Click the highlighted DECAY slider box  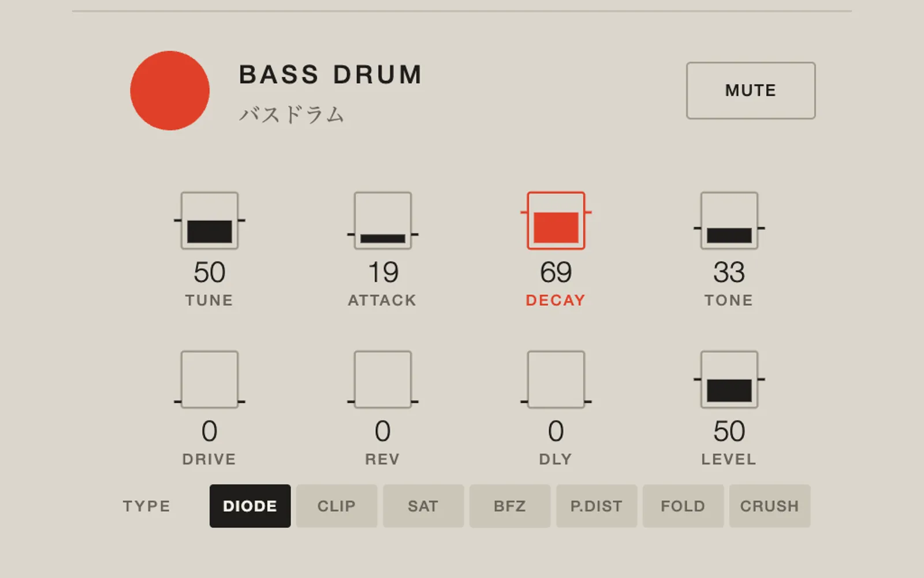click(x=556, y=221)
